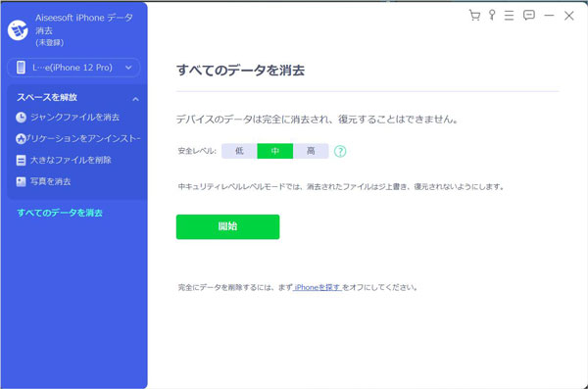Set security level to 中
Screen dimensions: 588x389
click(x=274, y=151)
